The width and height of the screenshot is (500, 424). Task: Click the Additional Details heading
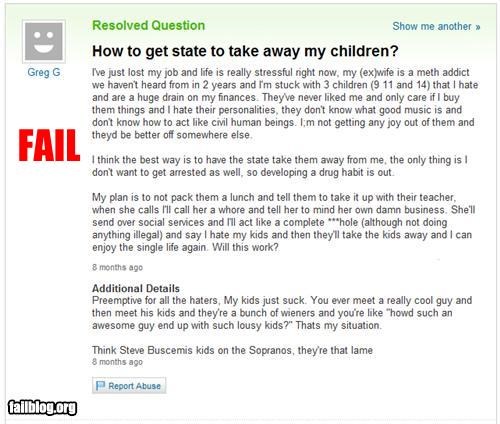click(x=136, y=288)
